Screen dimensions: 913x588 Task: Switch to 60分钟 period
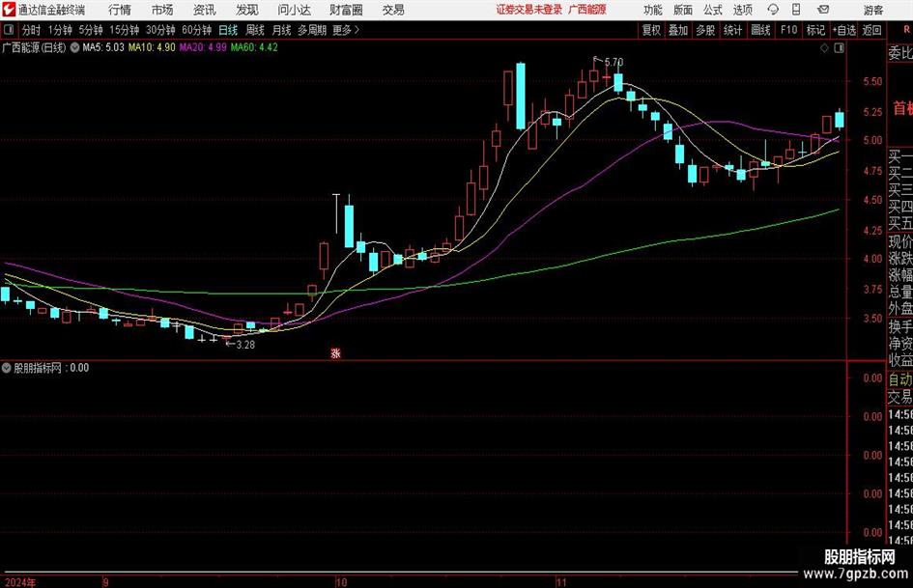click(197, 30)
